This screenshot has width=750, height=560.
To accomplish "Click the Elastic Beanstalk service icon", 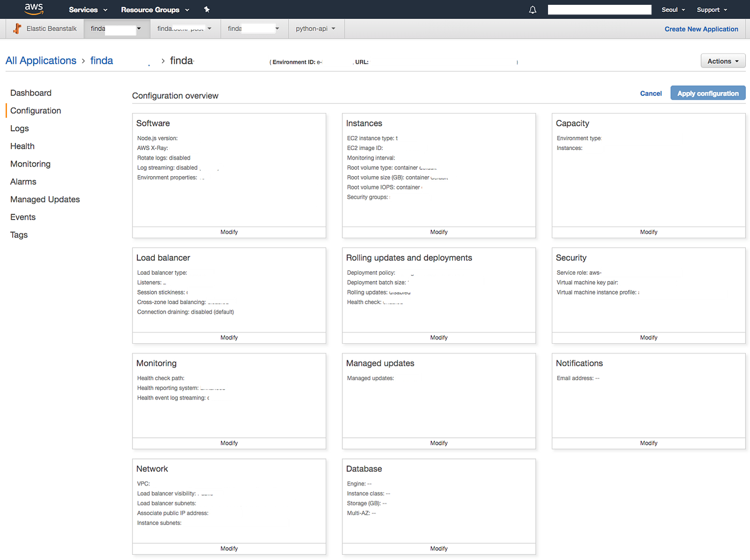I will (17, 28).
